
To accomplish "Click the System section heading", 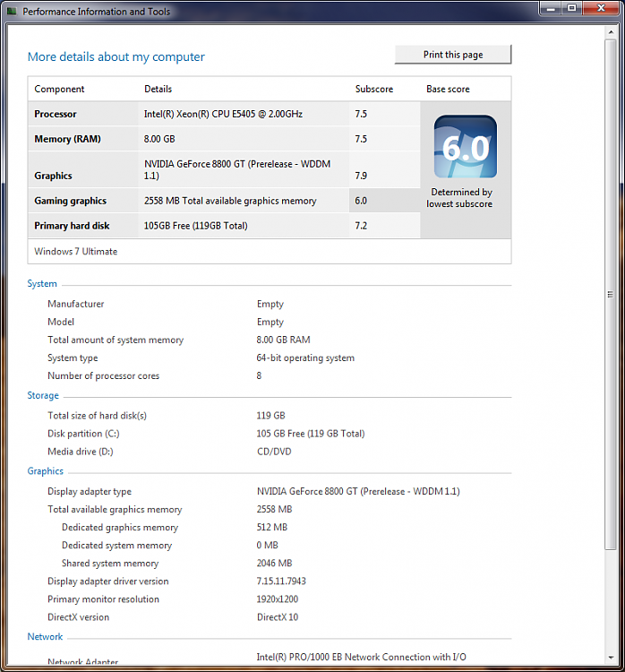I will (x=42, y=284).
